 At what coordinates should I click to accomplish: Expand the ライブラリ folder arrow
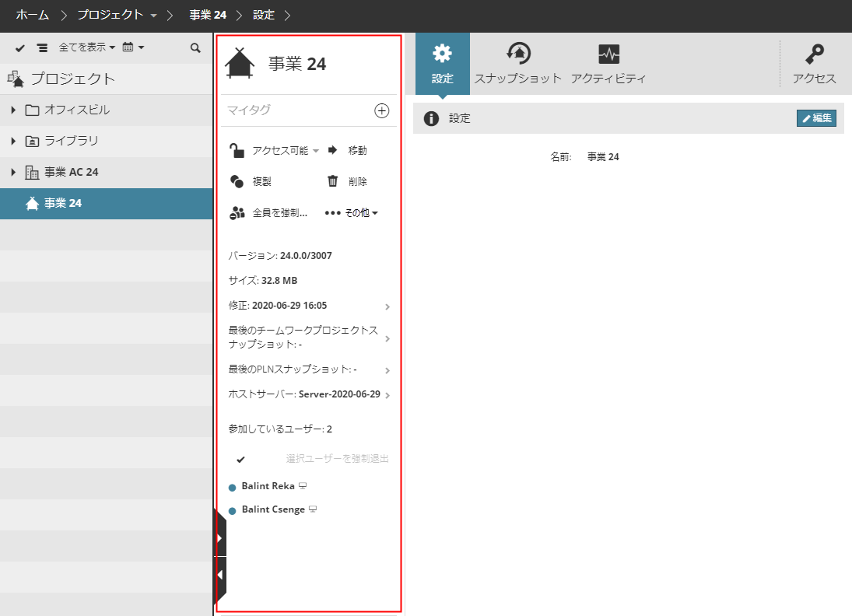13,142
